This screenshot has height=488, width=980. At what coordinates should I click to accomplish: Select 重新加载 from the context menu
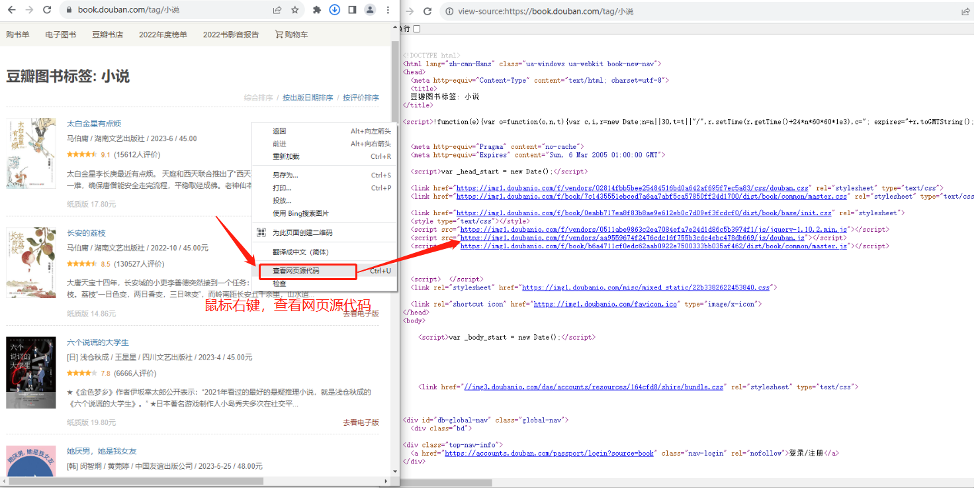[x=286, y=156]
